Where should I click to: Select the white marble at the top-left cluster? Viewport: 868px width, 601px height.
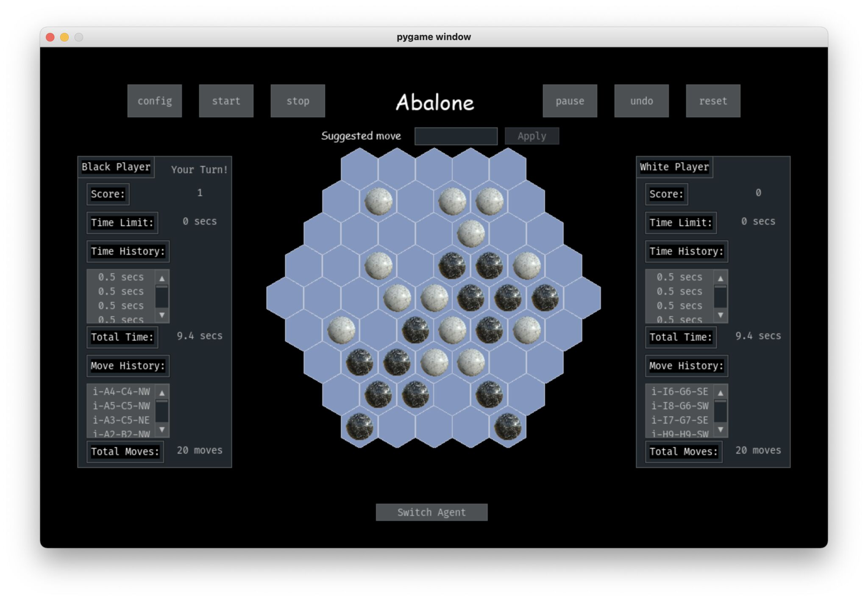(378, 202)
